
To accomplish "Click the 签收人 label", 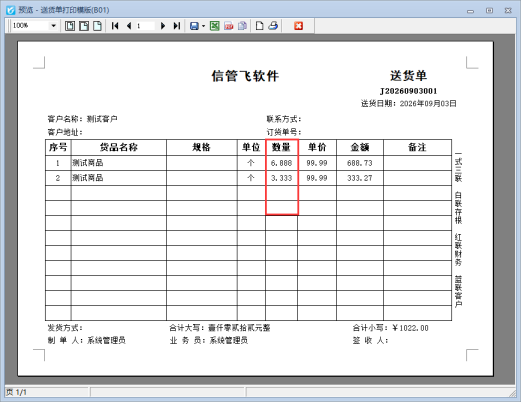I will click(x=371, y=340).
